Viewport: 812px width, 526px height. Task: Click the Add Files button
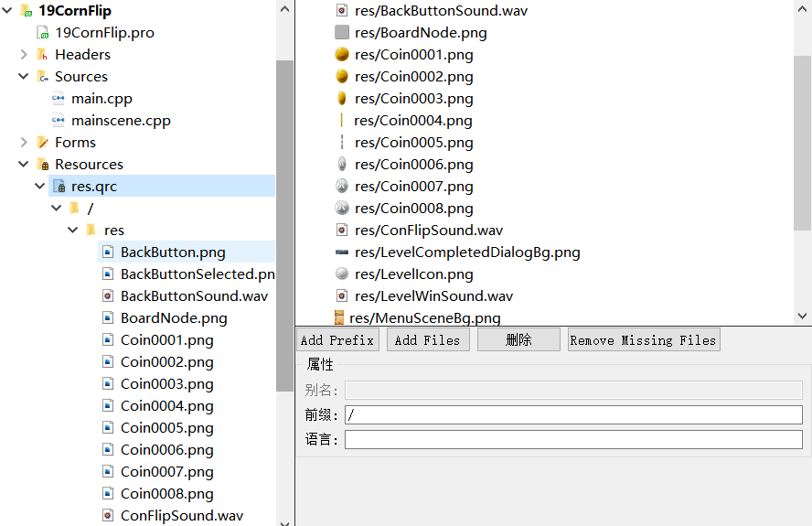coord(428,340)
